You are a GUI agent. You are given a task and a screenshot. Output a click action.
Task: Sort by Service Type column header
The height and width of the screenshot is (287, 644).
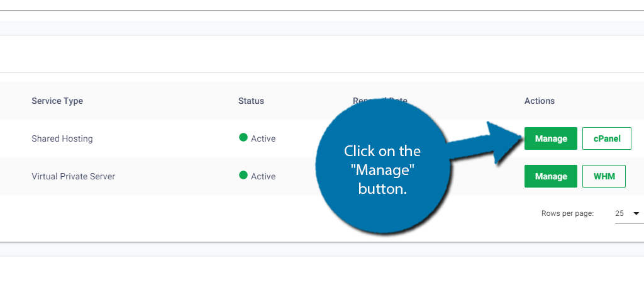point(57,101)
